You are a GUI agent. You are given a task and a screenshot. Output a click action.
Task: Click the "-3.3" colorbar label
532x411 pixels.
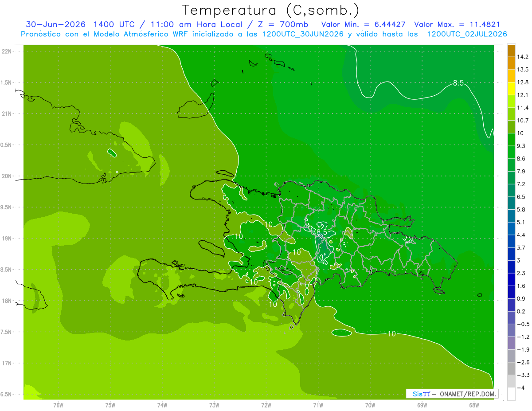523,375
